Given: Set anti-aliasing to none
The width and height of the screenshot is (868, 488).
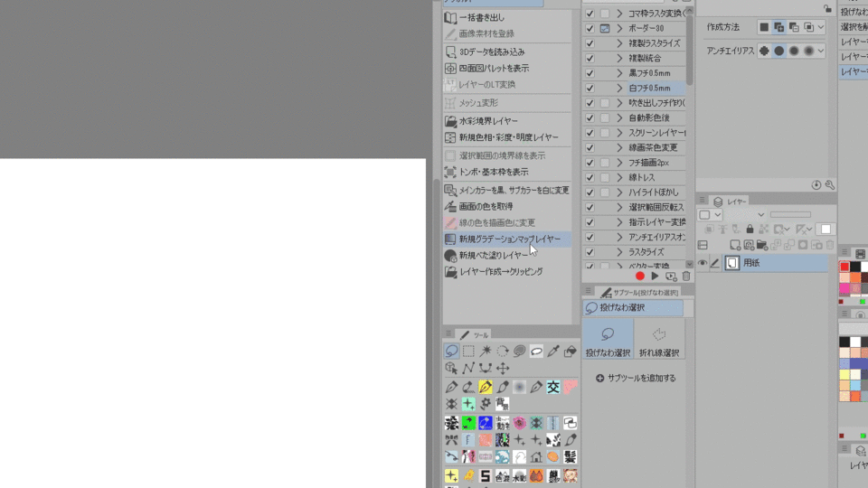Looking at the screenshot, I should tap(764, 51).
